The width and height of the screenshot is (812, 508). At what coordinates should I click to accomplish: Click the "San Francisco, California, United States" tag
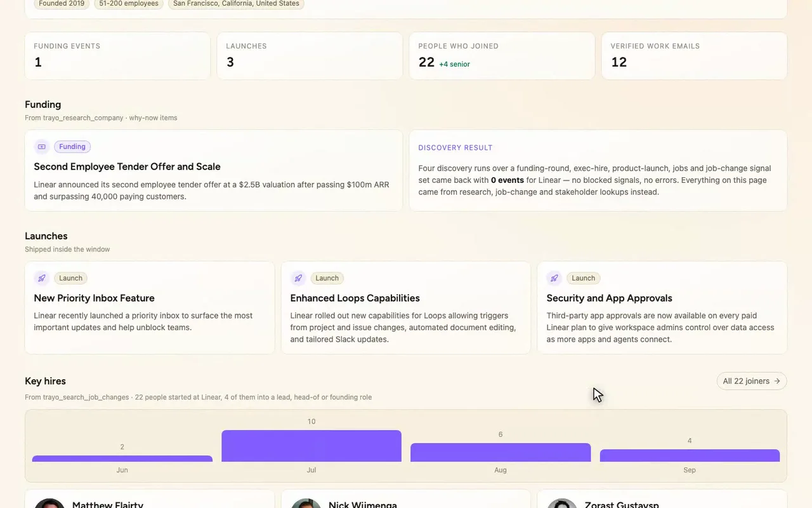point(236,4)
